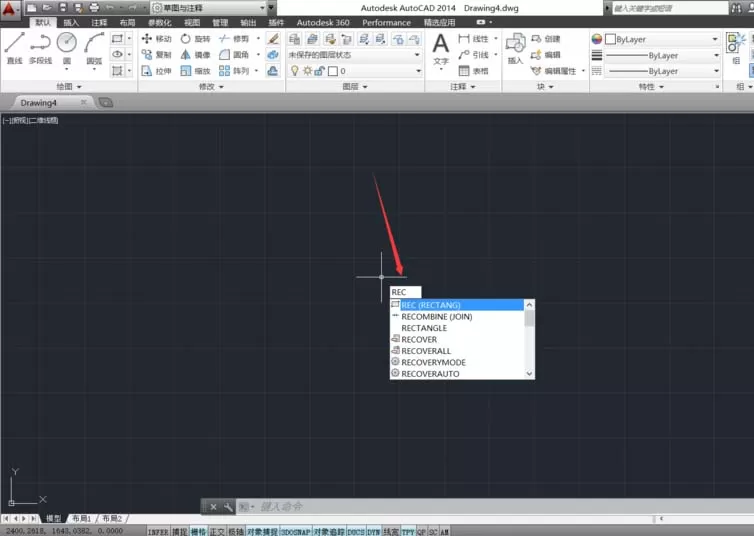754x536 pixels.
Task: Click the Create block (创建) icon
Action: (545, 38)
